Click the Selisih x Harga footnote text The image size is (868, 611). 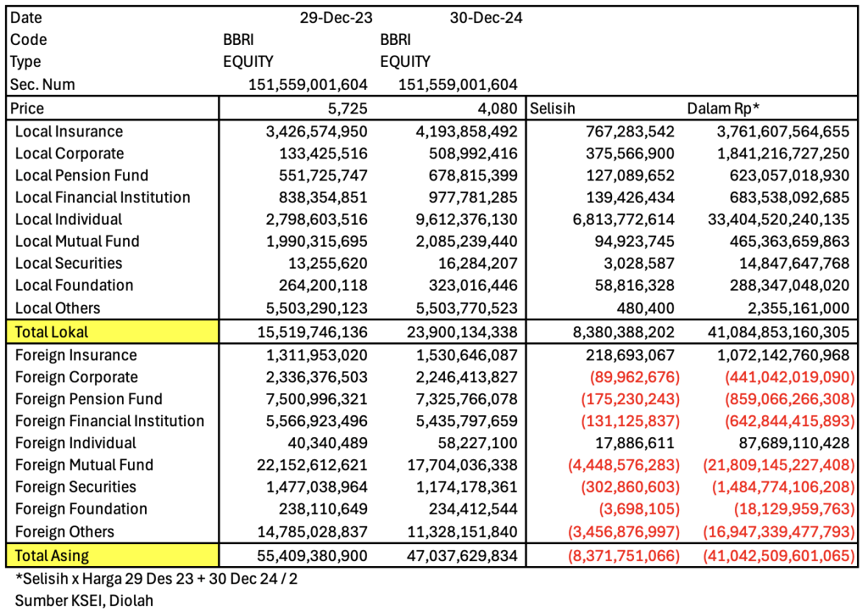click(156, 579)
